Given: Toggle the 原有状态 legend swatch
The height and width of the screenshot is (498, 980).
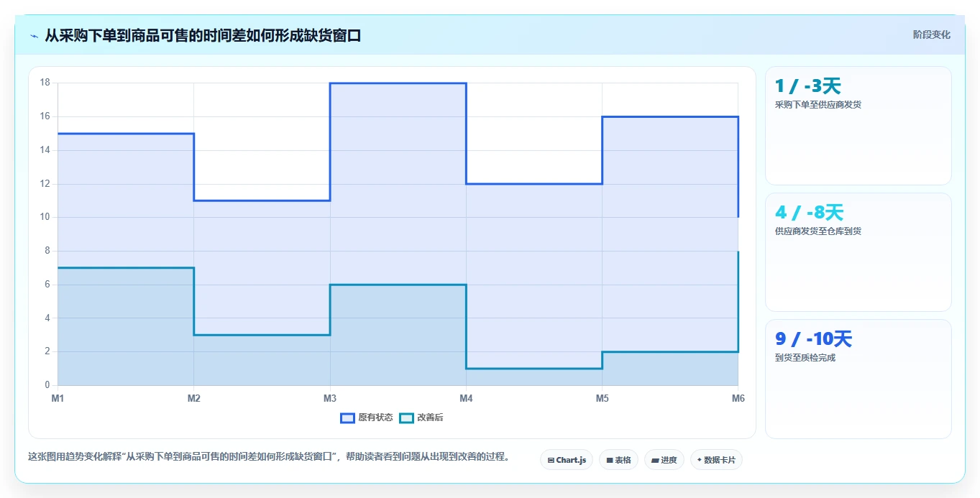Looking at the screenshot, I should click(347, 418).
